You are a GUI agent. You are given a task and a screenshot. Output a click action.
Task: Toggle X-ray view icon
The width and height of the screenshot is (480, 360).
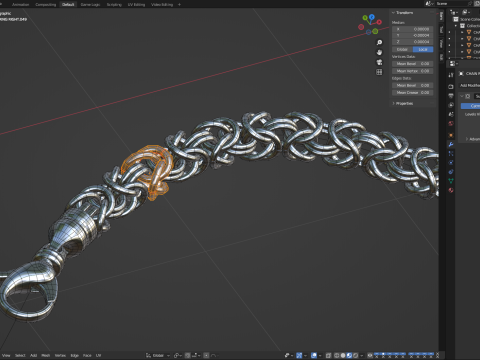click(328, 355)
